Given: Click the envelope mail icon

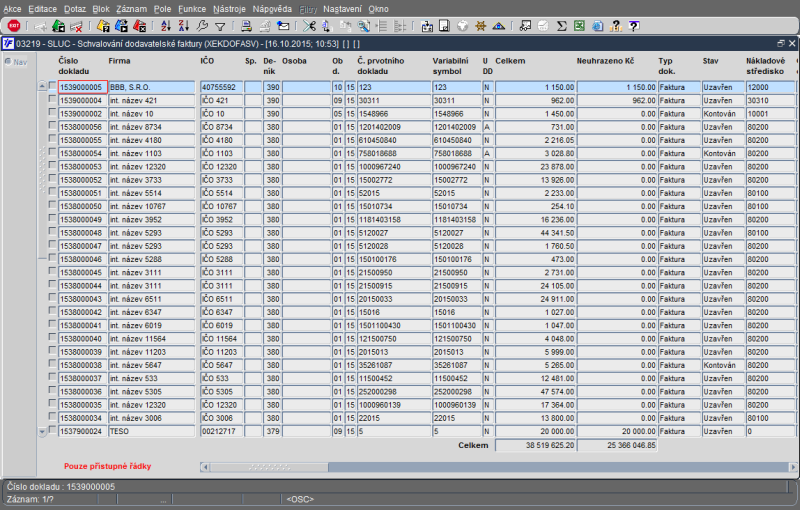Looking at the screenshot, I should (x=283, y=26).
